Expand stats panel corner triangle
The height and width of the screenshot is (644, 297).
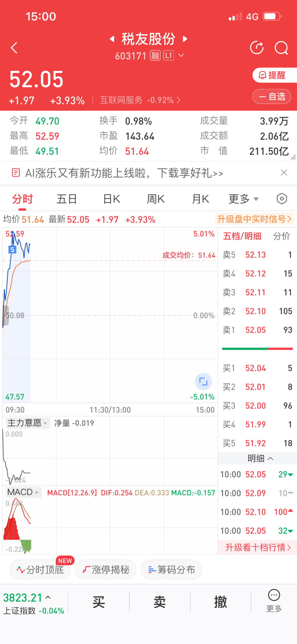293,157
